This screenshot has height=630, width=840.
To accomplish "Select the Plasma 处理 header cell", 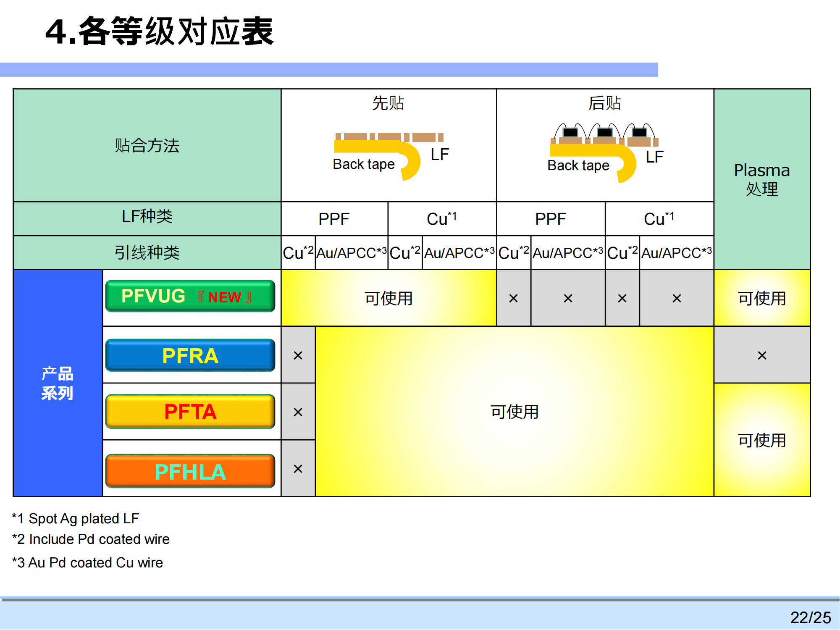I will 762,179.
